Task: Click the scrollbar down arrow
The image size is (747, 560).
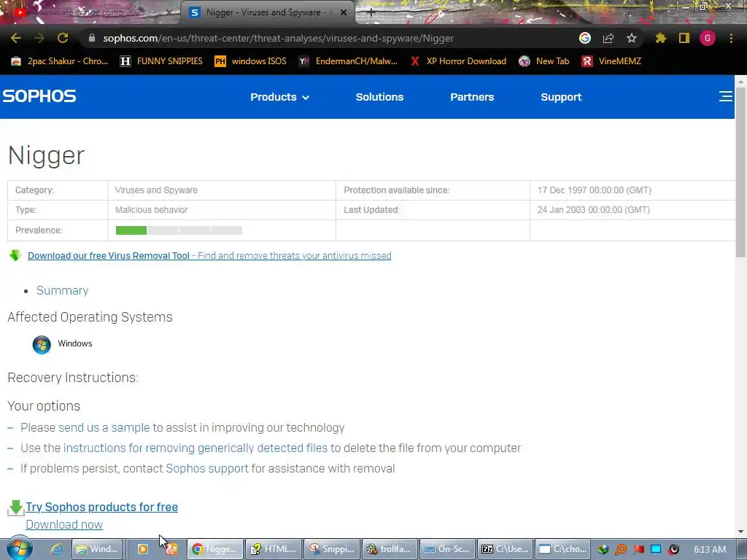Action: pyautogui.click(x=740, y=532)
